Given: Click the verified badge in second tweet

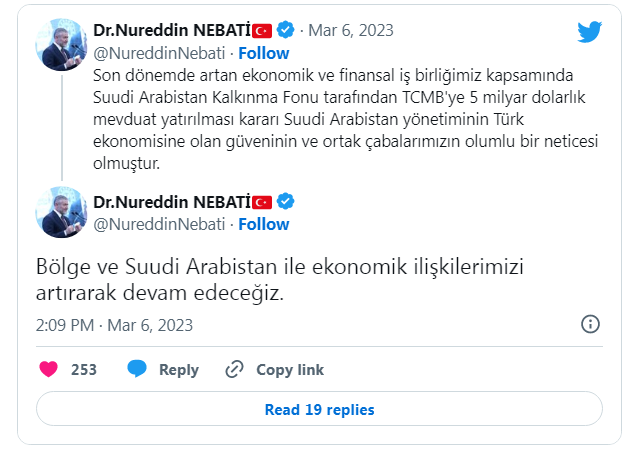Looking at the screenshot, I should pyautogui.click(x=285, y=202).
